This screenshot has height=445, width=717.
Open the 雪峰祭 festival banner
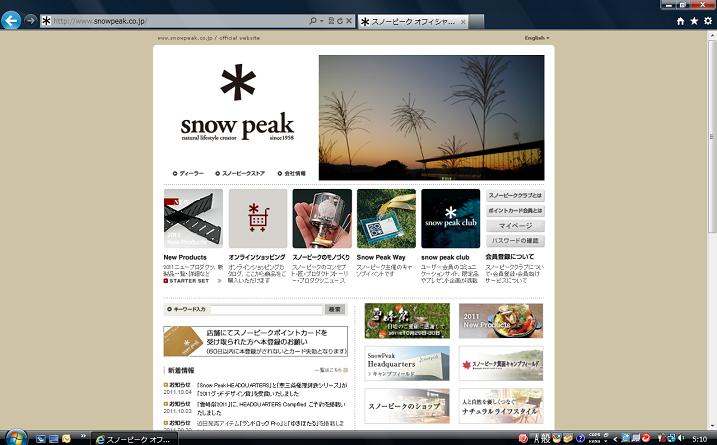[407, 321]
